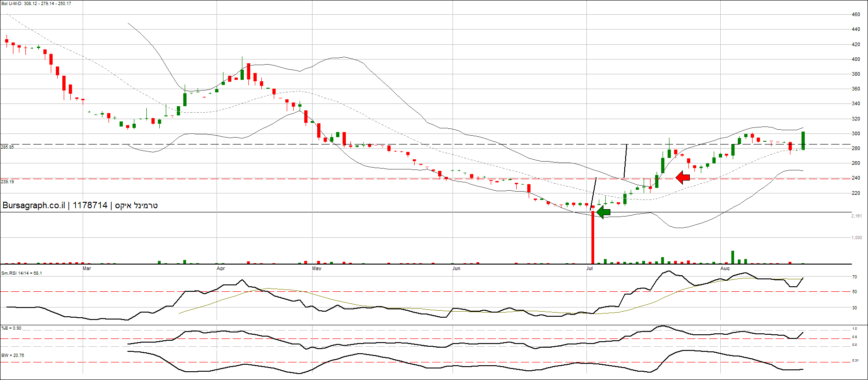Screen dimensions: 868x380
Task: Click the 1.0 label on %B axis
Action: [x=855, y=329]
